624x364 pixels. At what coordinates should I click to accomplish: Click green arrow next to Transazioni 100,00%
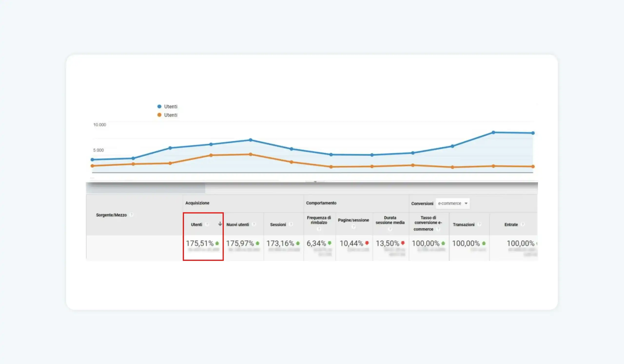pos(484,243)
